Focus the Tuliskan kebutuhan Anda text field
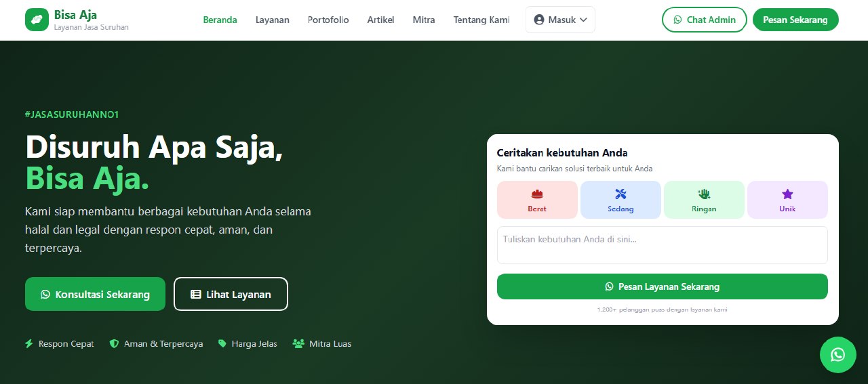This screenshot has height=384, width=868. tap(663, 244)
